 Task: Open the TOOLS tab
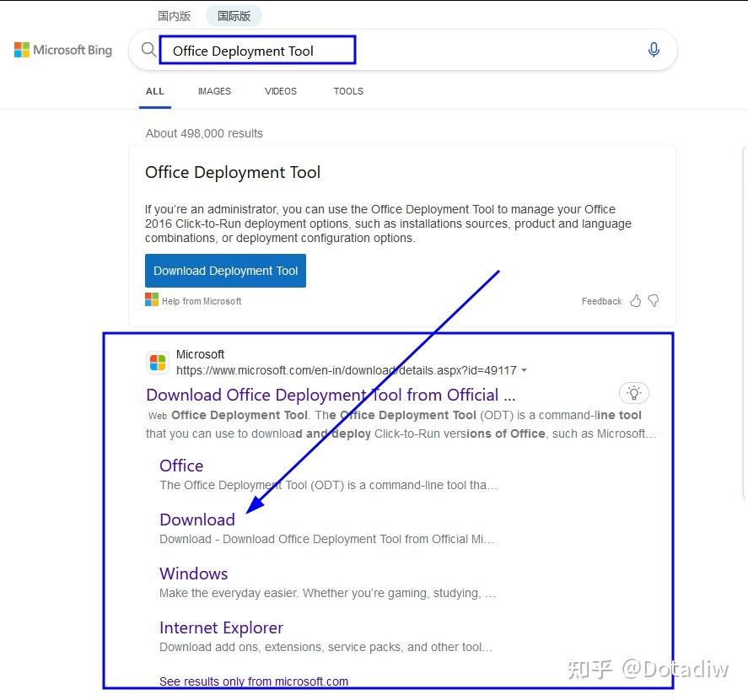(347, 91)
